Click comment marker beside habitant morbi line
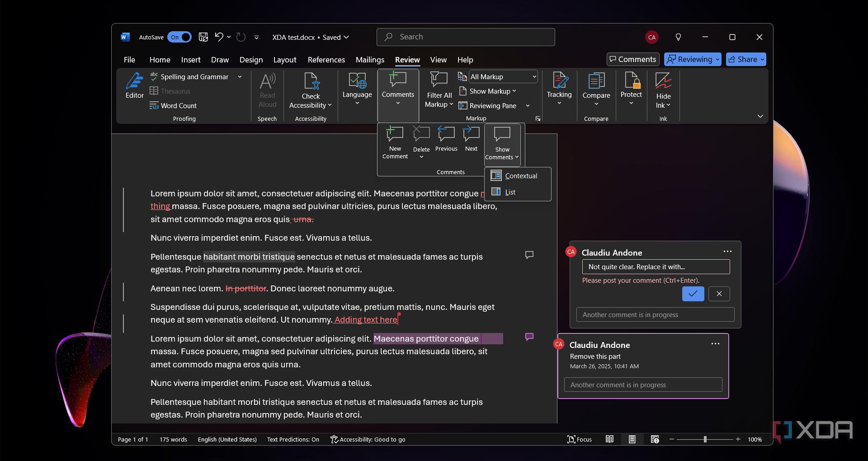 pos(529,255)
